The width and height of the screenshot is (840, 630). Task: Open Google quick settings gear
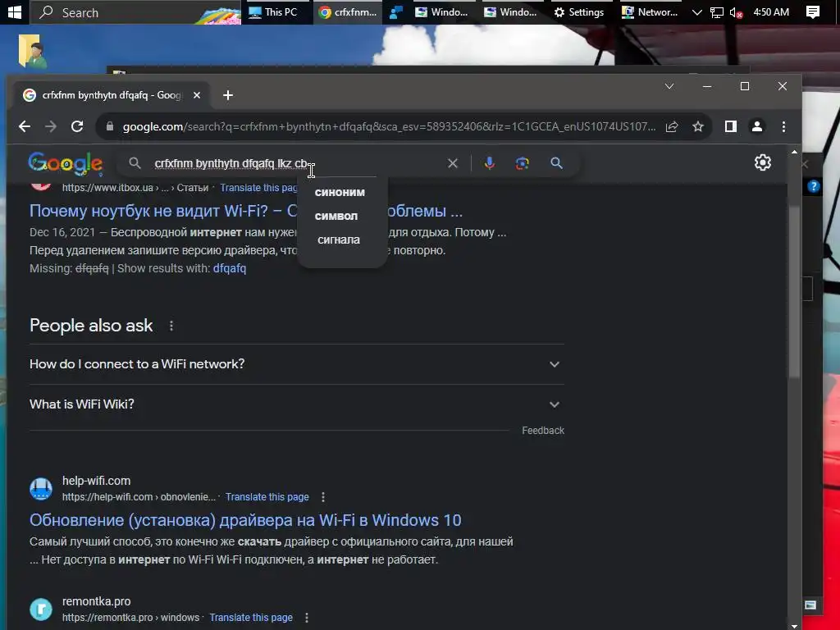[x=762, y=162]
